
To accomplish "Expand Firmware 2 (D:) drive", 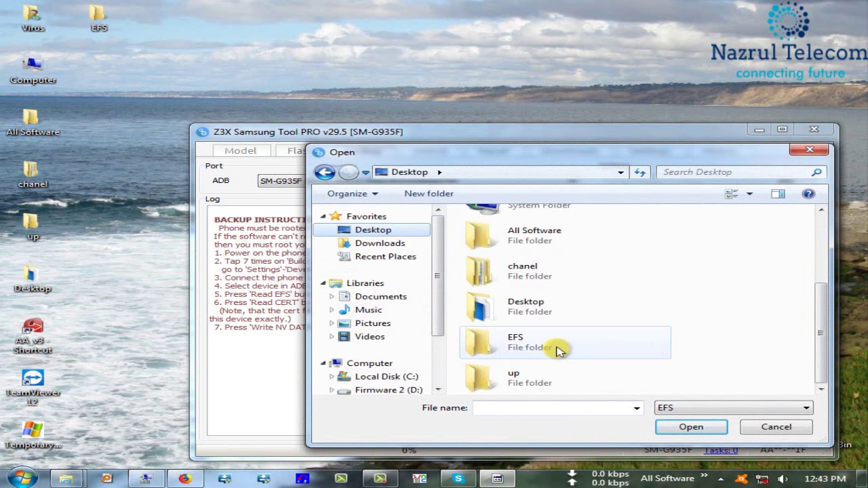I will 332,390.
